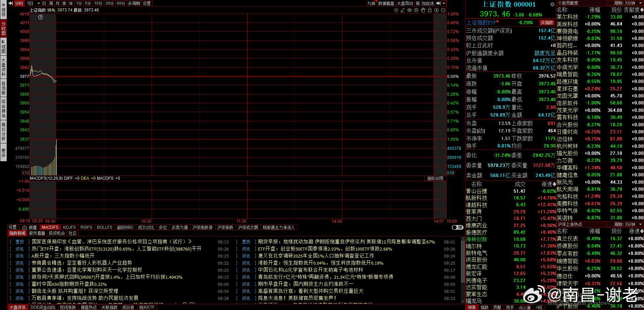Open chart settings gear icon above the chart
The width and height of the screenshot is (644, 310).
[396, 10]
